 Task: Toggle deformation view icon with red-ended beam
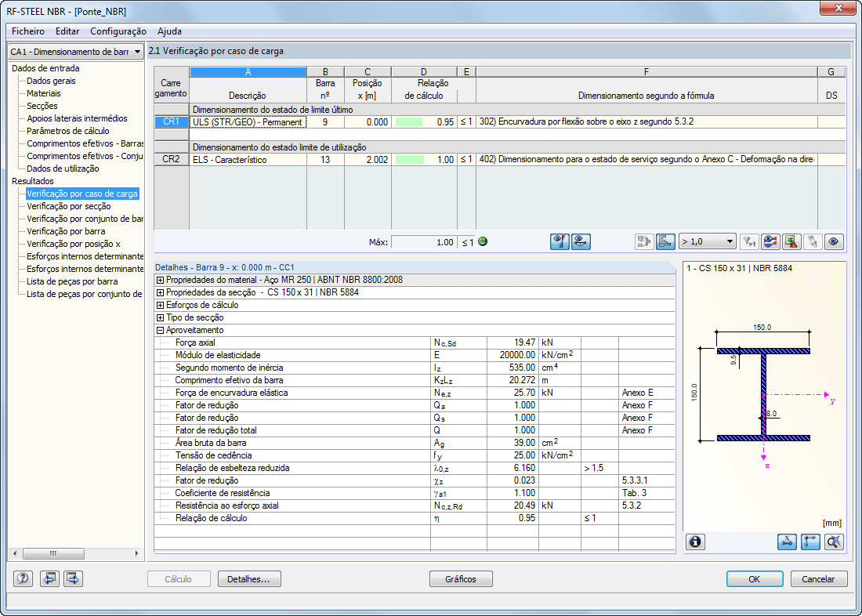[x=581, y=241]
